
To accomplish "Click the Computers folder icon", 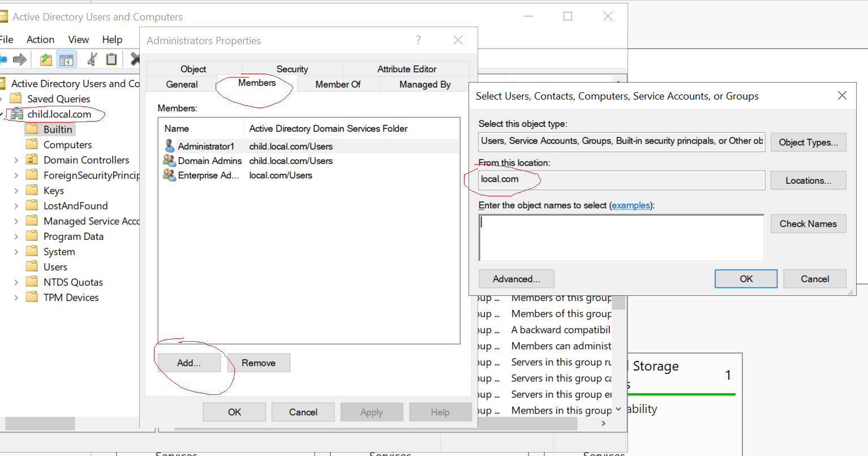I will click(x=32, y=144).
